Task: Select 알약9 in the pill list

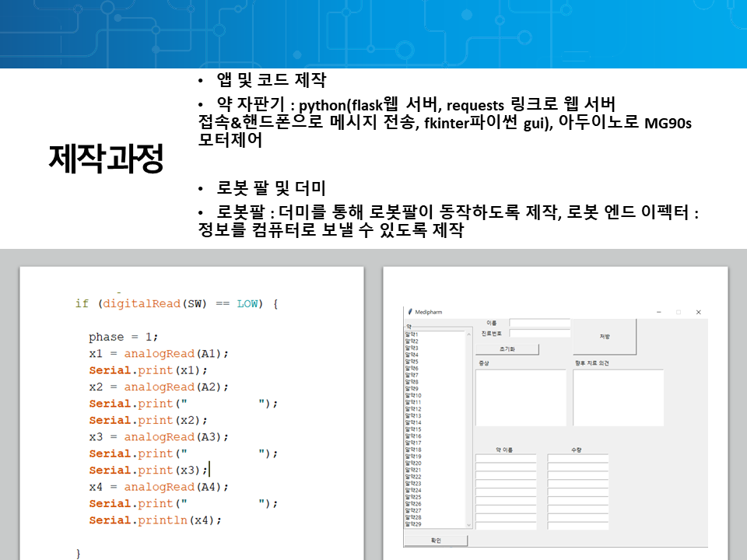Action: [x=412, y=389]
